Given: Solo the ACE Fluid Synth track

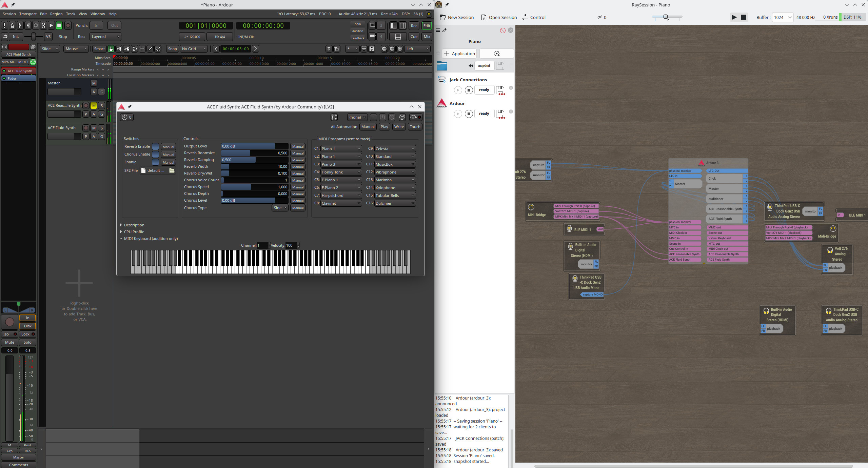Looking at the screenshot, I should 101,128.
